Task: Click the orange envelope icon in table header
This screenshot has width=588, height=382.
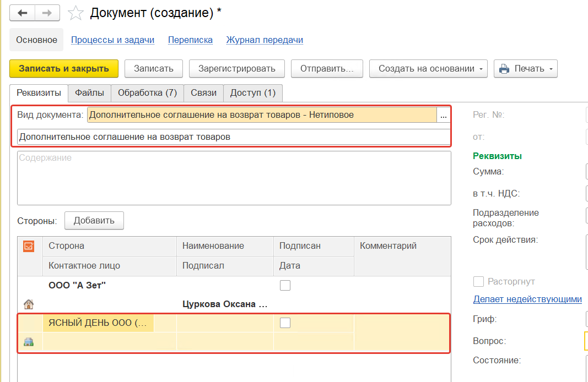Action: 29,246
